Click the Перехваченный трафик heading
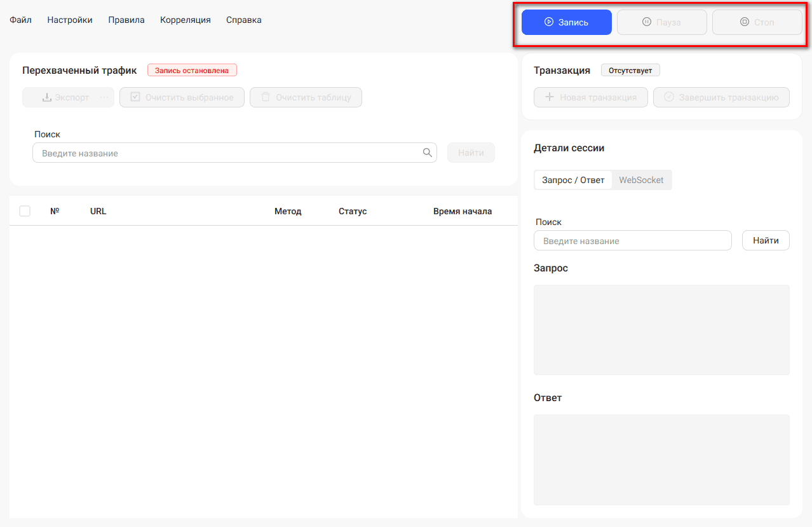 pos(79,71)
